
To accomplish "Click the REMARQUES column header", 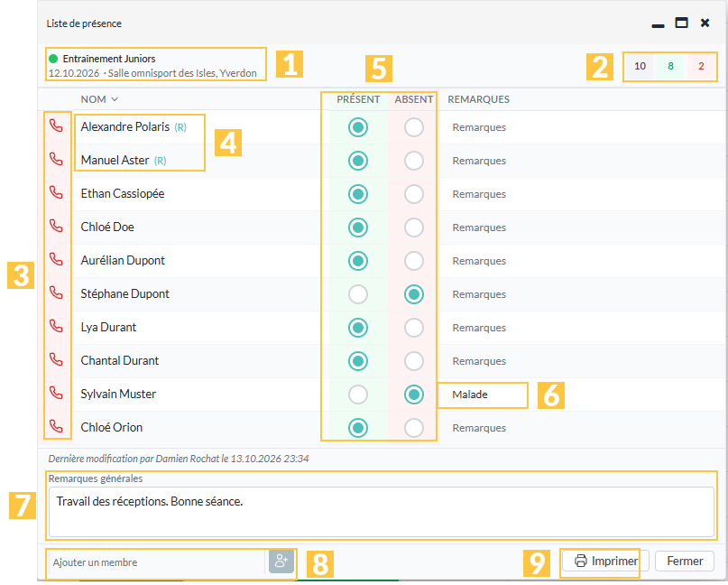I will 479,99.
